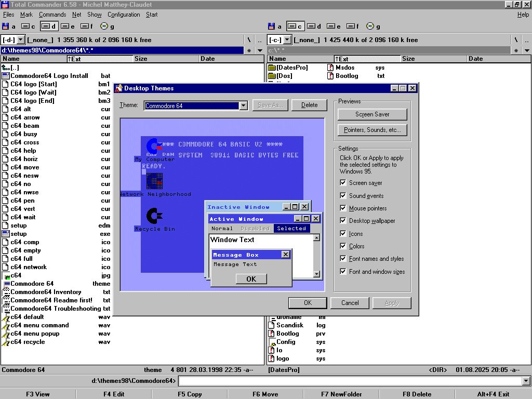The width and height of the screenshot is (532, 399).
Task: Open the Configuration menu
Action: [124, 15]
